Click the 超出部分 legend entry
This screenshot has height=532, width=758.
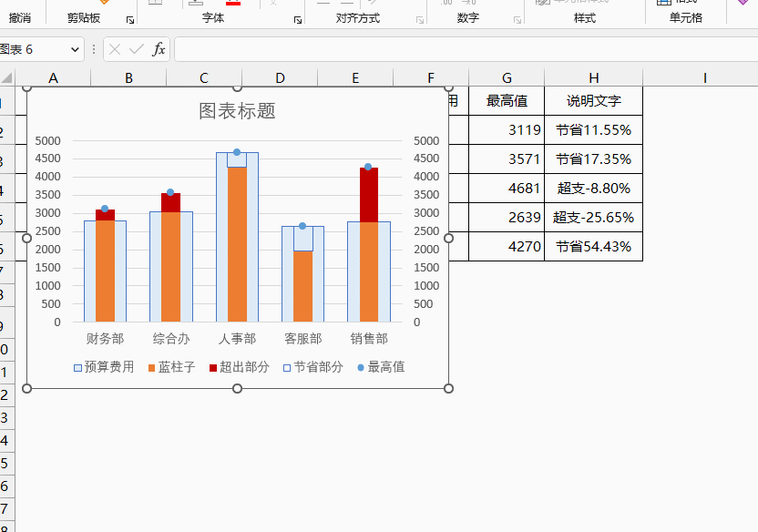(240, 367)
